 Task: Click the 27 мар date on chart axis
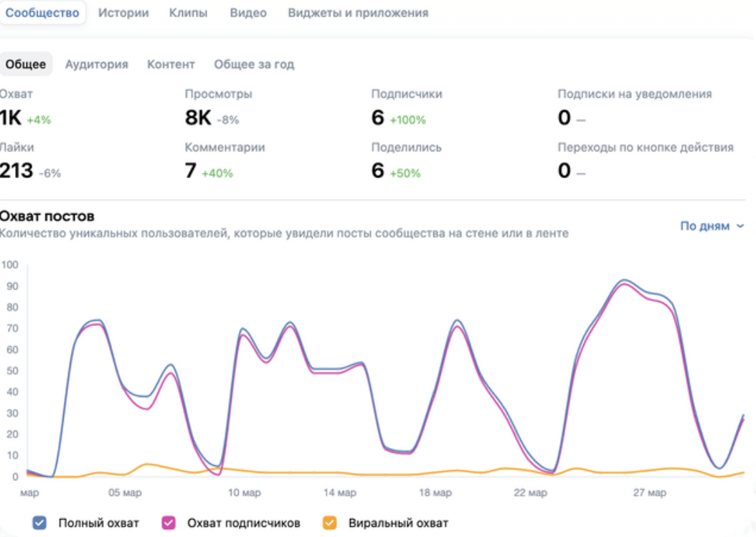pyautogui.click(x=649, y=493)
